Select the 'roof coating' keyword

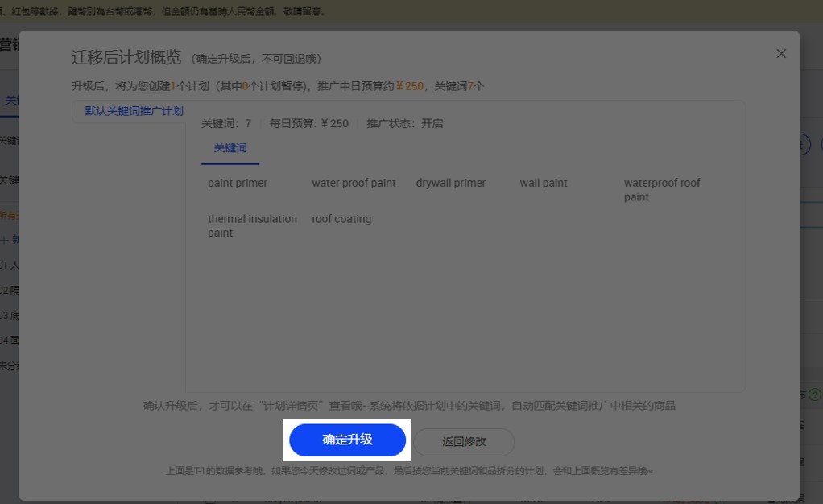(341, 219)
